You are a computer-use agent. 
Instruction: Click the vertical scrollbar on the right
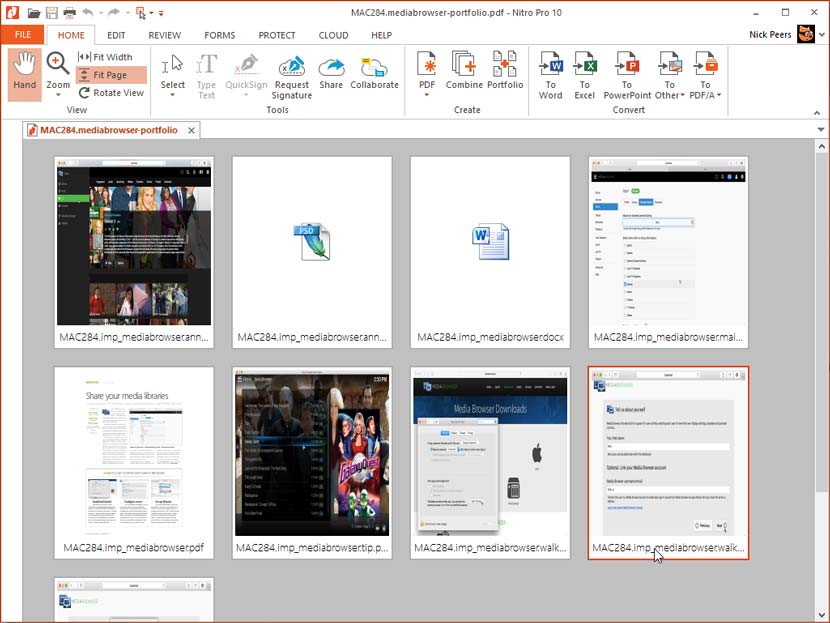click(x=822, y=320)
